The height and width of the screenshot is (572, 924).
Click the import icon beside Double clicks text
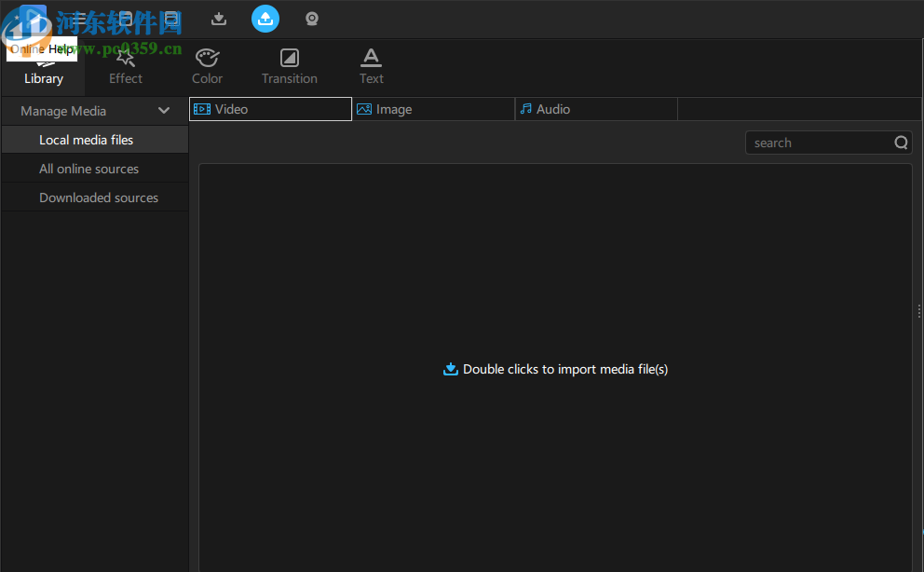pyautogui.click(x=451, y=369)
